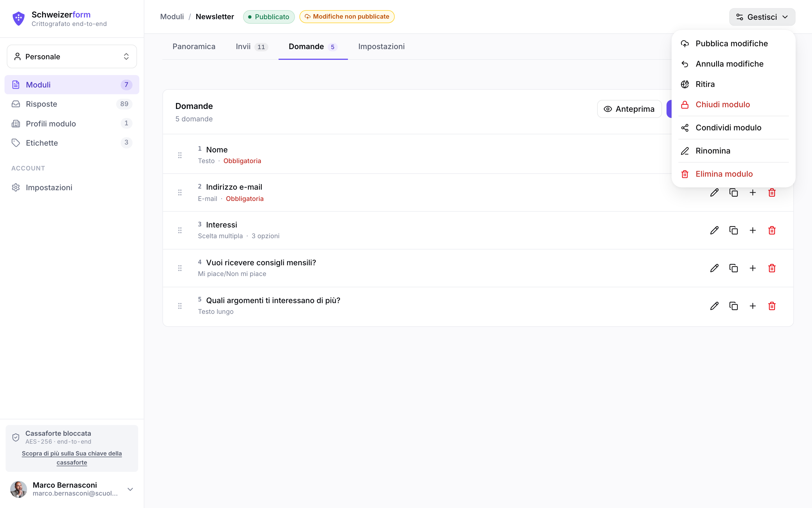Delete the Quali argomenti question
Viewport: 812px width, 508px height.
772,306
